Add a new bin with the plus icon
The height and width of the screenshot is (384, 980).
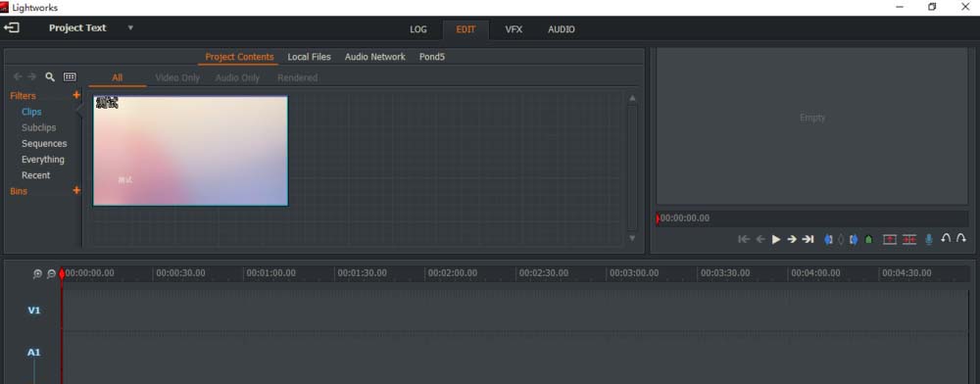click(76, 190)
